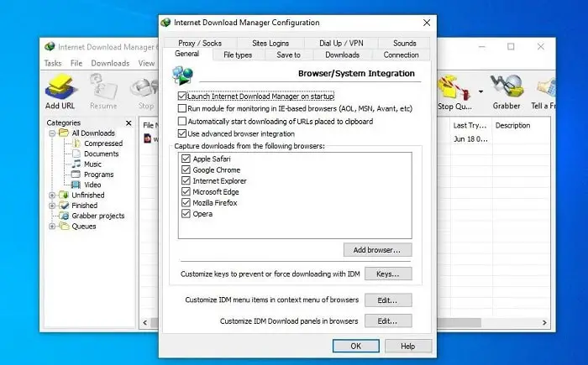Uncheck the Internet Explorer browser
This screenshot has width=588, height=365.
(x=186, y=180)
